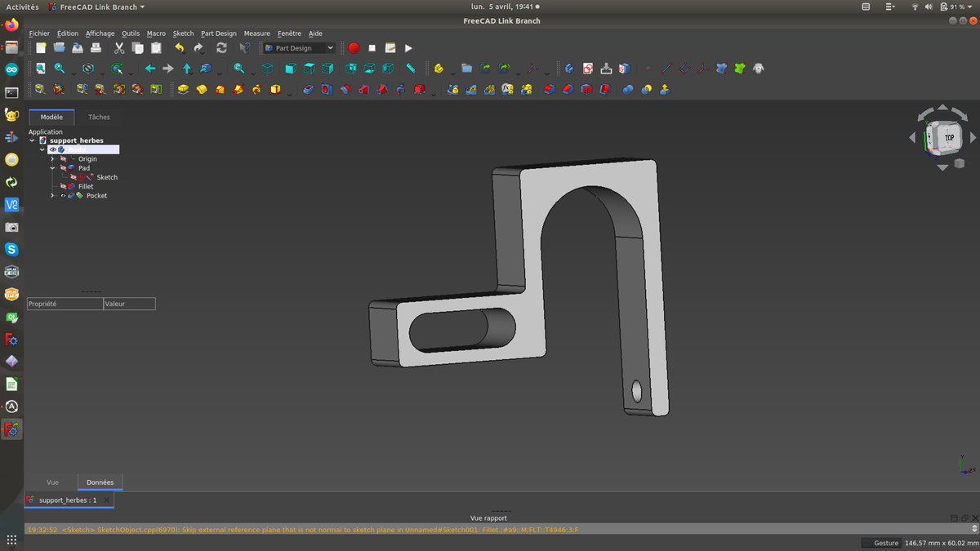Click the Print icon in toolbar

point(96,48)
